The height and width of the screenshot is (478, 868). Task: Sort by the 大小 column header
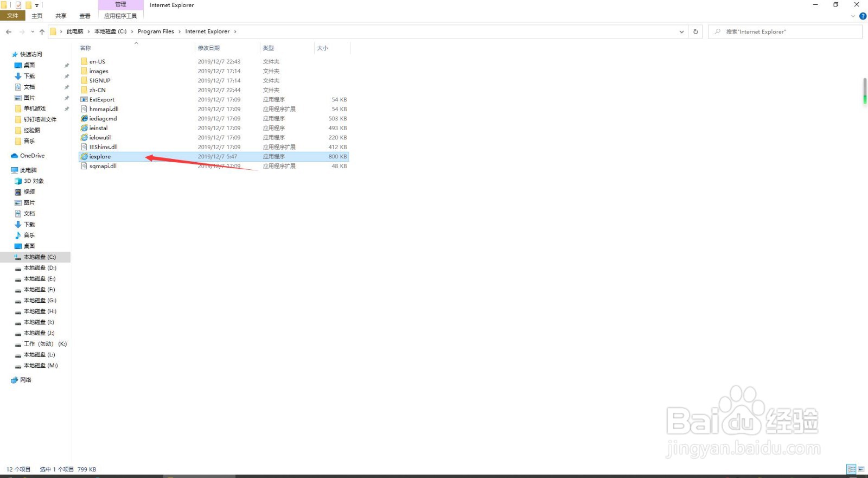pyautogui.click(x=332, y=48)
